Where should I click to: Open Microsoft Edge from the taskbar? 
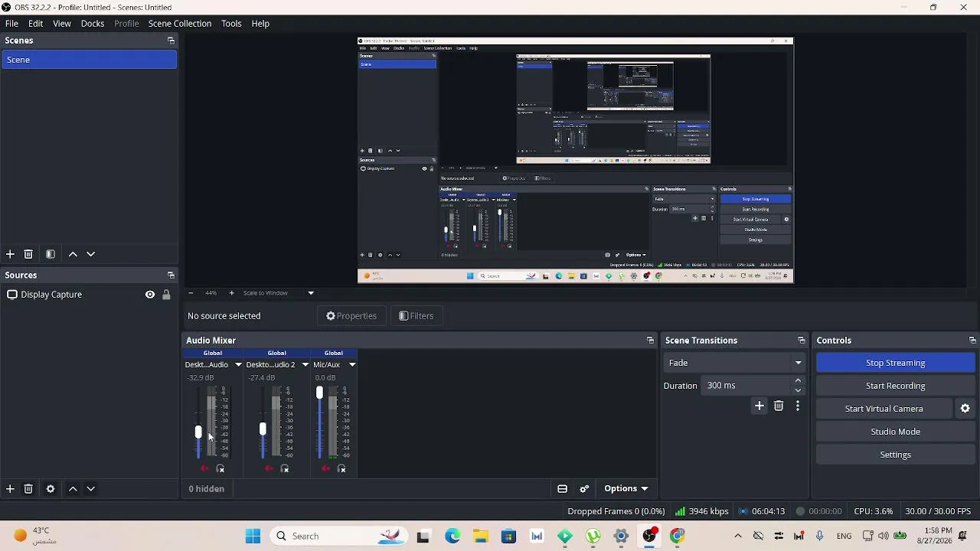click(x=452, y=536)
